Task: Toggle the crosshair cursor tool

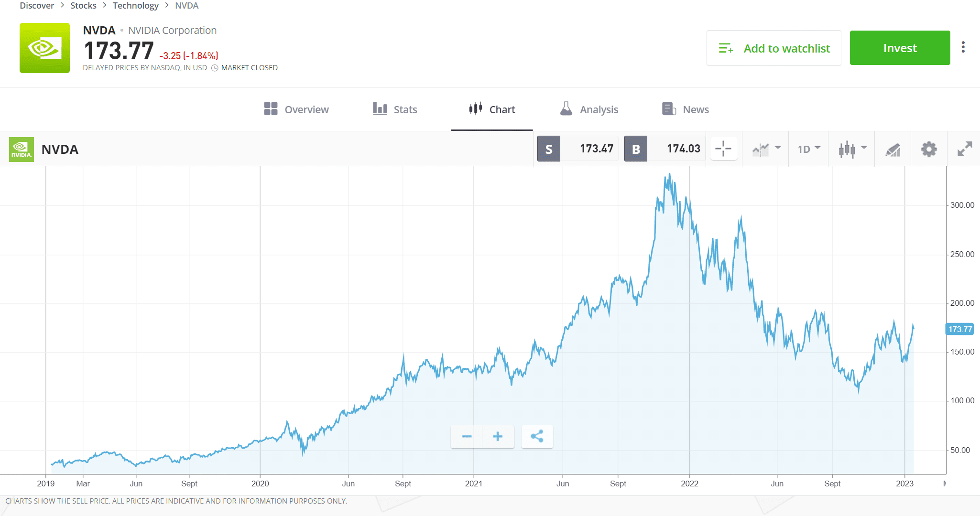Action: pos(723,149)
